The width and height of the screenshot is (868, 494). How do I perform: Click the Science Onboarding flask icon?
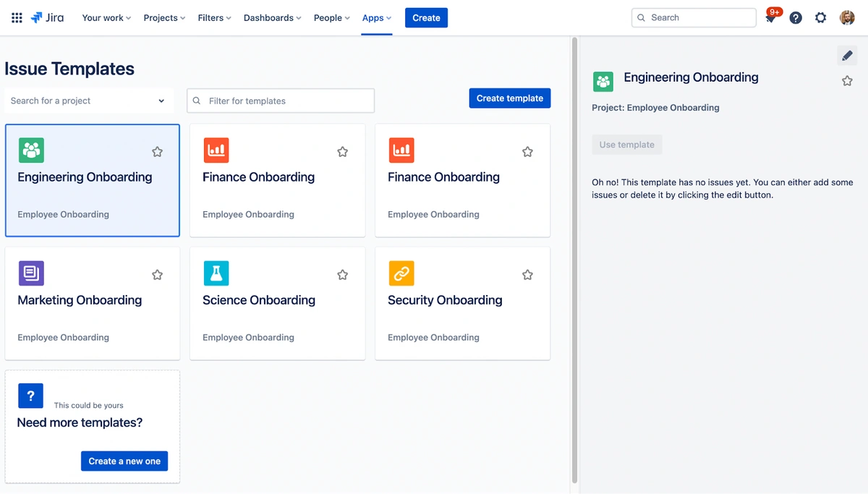(x=216, y=273)
